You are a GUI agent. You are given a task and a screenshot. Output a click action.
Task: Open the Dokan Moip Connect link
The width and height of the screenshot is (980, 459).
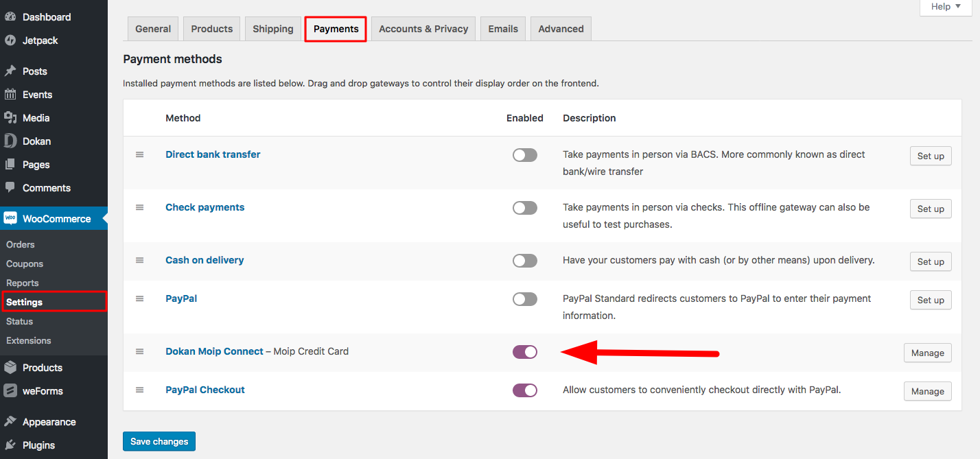214,351
